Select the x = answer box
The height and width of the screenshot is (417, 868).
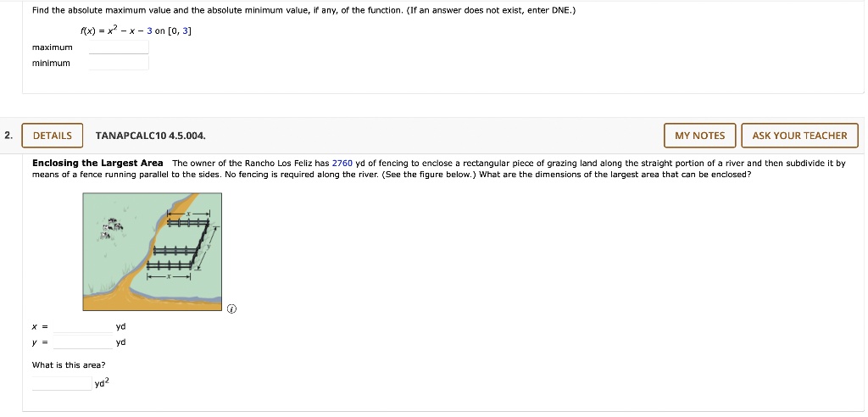[x=83, y=326]
